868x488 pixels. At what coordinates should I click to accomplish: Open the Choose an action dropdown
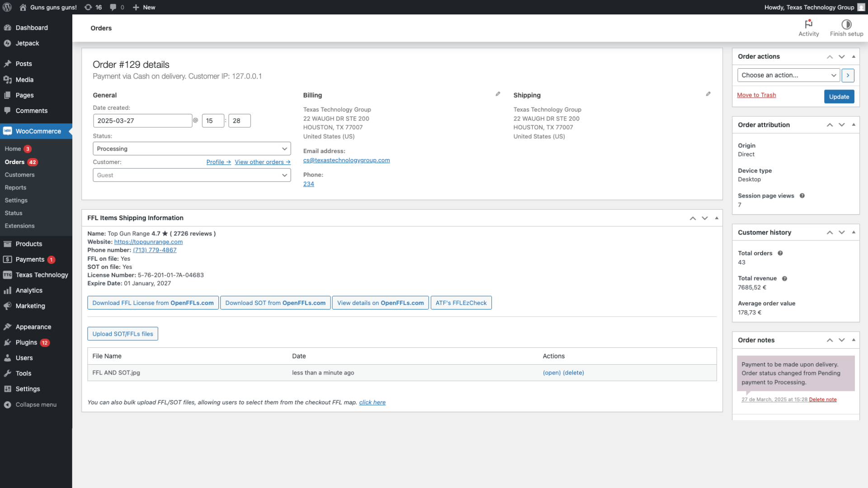click(788, 75)
